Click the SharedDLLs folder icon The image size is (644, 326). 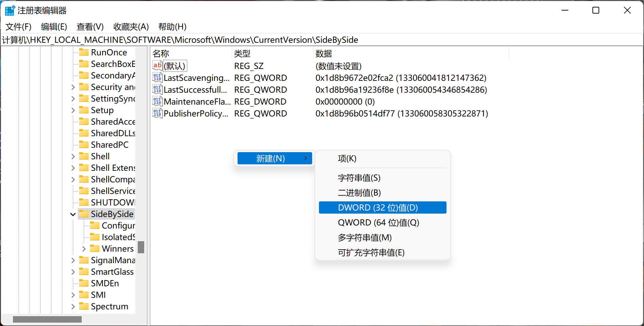coord(84,133)
